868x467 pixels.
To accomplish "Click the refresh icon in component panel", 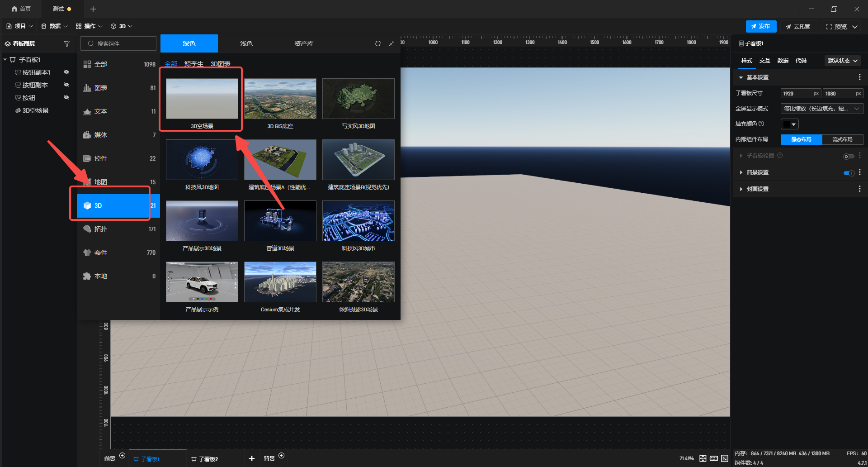I will tap(377, 43).
